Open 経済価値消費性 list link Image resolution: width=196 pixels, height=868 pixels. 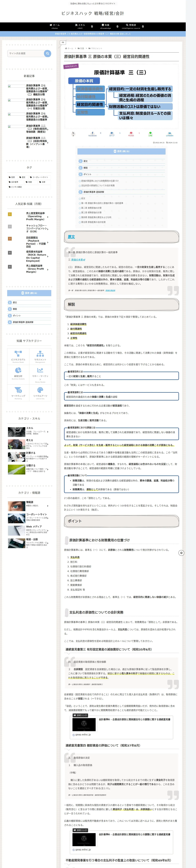78,324
